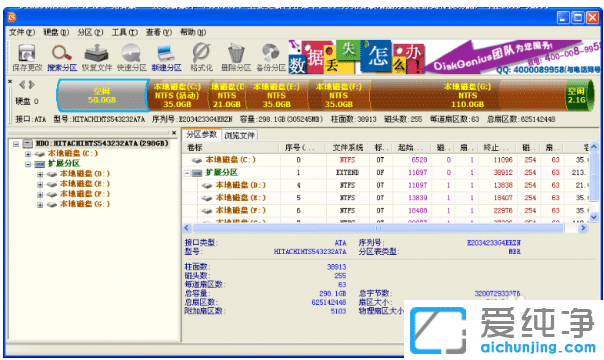
Task: Select the 恢复文件 recover files icon
Action: click(x=97, y=57)
